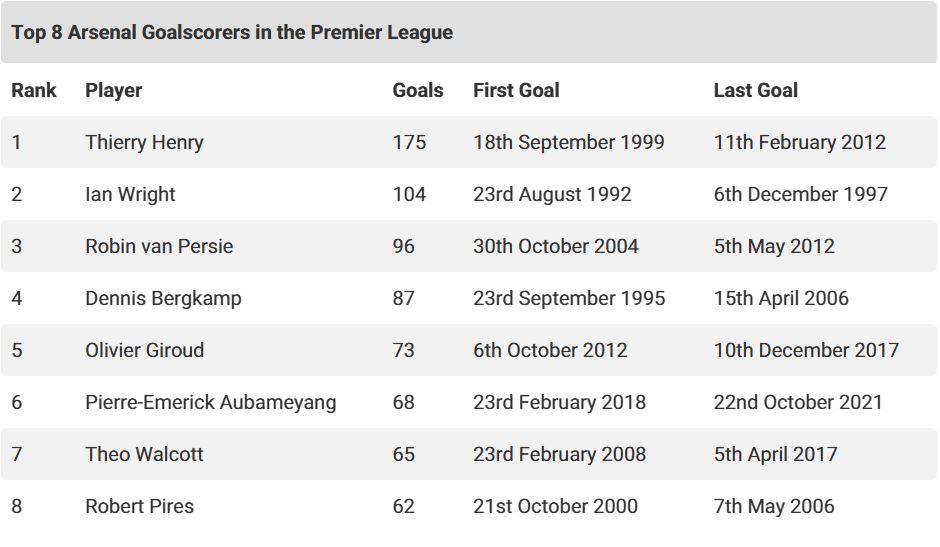Select Theo Walcott in the list
The width and height of the screenshot is (940, 547).
click(x=144, y=454)
